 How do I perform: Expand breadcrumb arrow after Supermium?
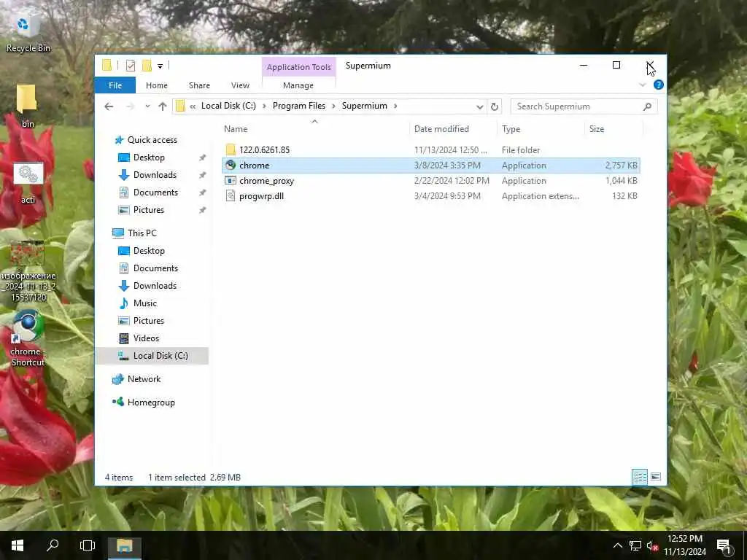[x=395, y=106]
